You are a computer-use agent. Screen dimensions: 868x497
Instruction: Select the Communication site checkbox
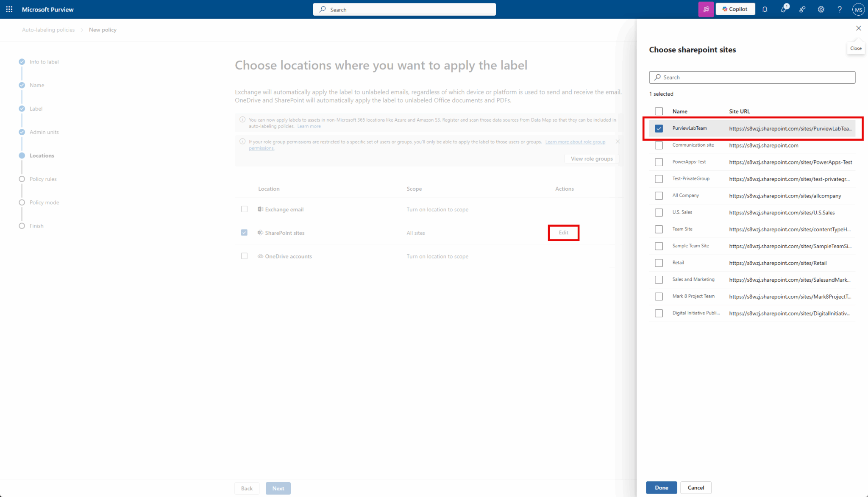(x=659, y=145)
